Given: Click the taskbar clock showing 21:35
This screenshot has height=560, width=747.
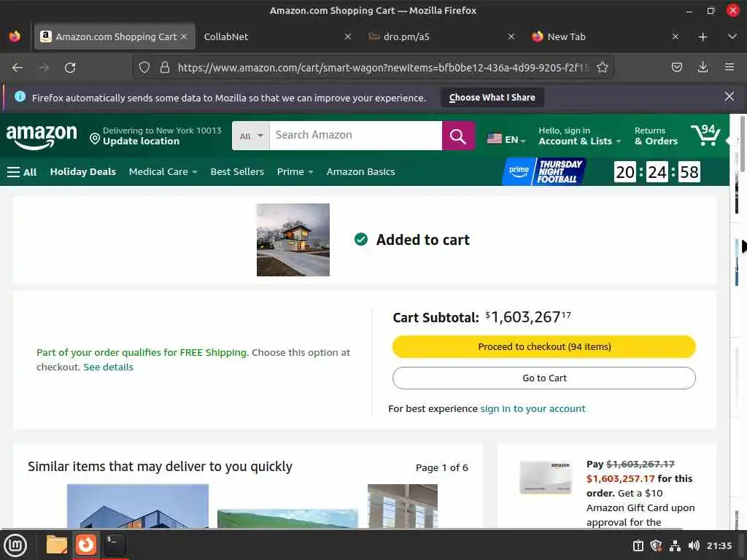Looking at the screenshot, I should [x=719, y=545].
